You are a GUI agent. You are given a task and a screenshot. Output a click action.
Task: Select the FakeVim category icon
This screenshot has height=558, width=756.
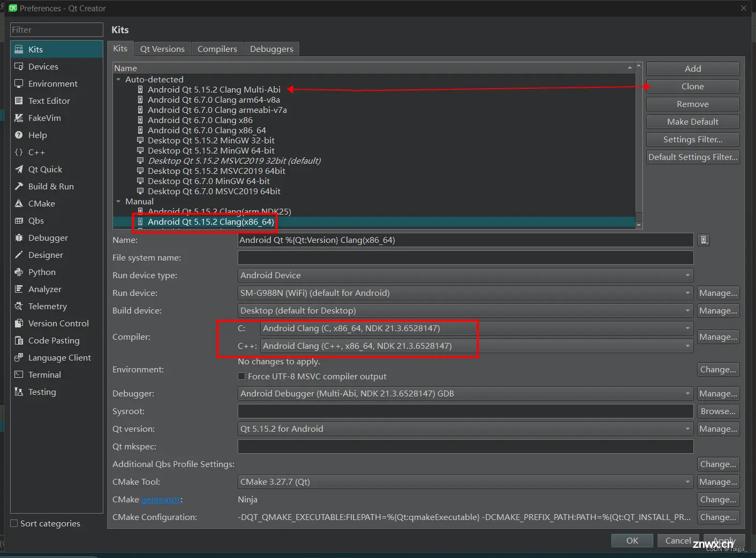coord(19,118)
